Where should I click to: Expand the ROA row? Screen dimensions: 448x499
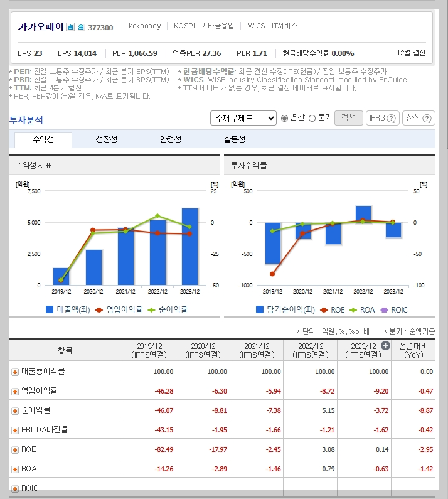pyautogui.click(x=15, y=469)
